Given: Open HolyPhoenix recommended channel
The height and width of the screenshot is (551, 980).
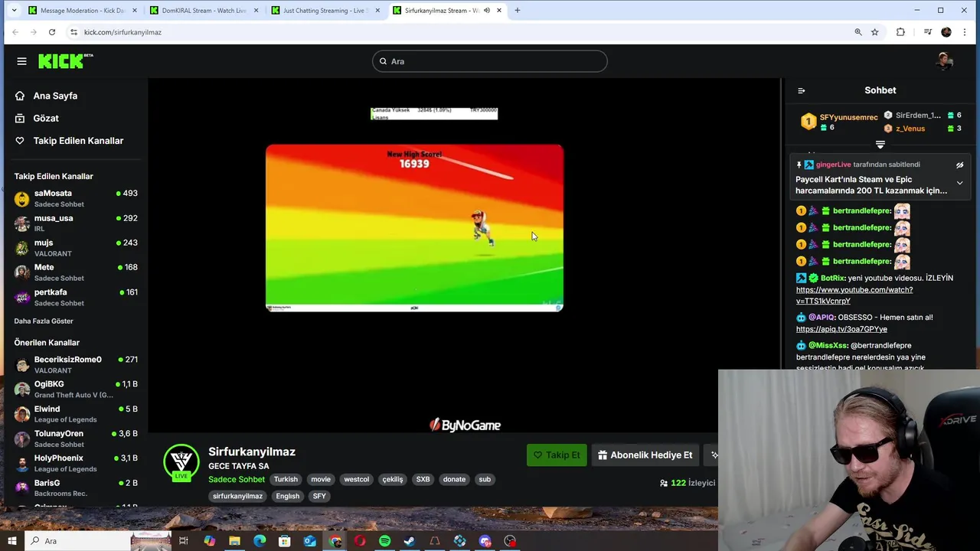Looking at the screenshot, I should pyautogui.click(x=75, y=463).
